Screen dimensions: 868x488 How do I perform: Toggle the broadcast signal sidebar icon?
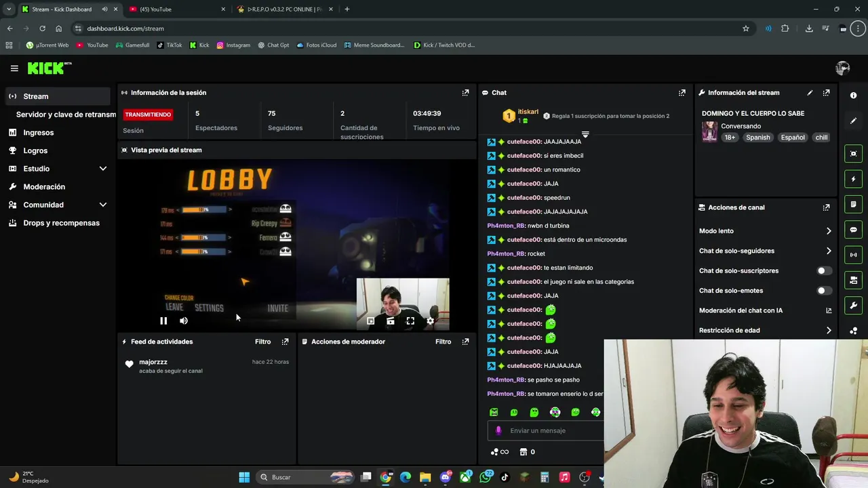(x=853, y=255)
